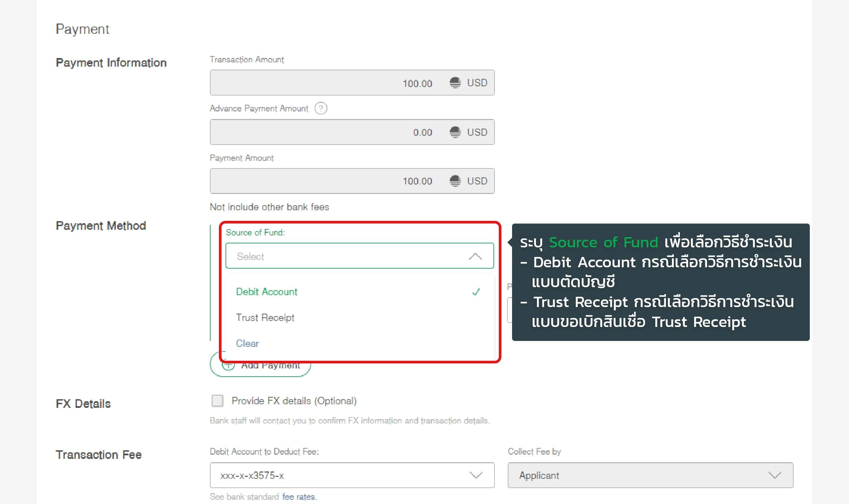
Task: Click the green checkmark beside Debit Account
Action: point(476,292)
